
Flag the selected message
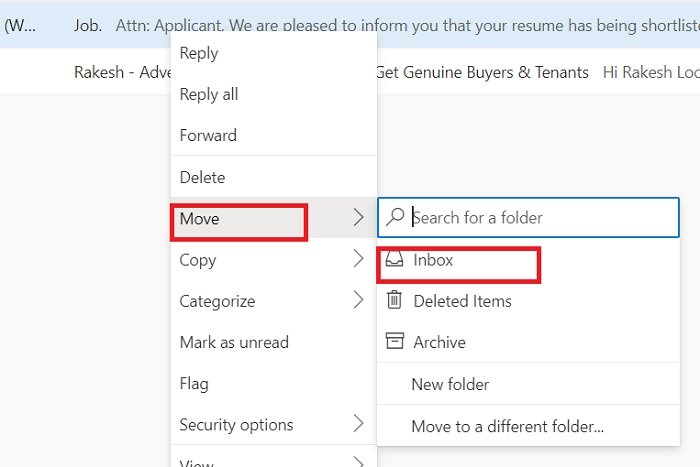point(194,383)
